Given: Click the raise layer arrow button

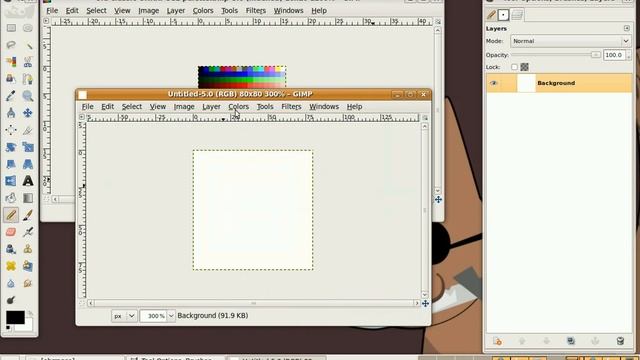Looking at the screenshot, I should point(522,341).
